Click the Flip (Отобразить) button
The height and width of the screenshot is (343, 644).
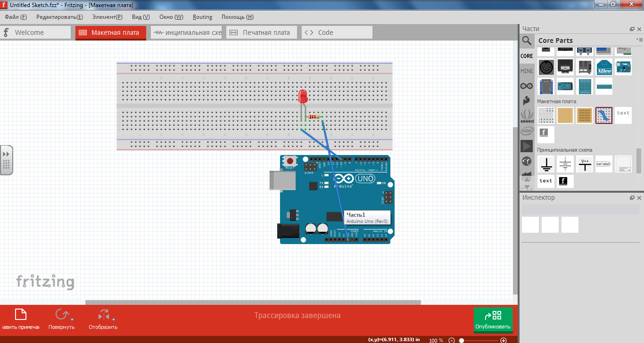tap(103, 318)
